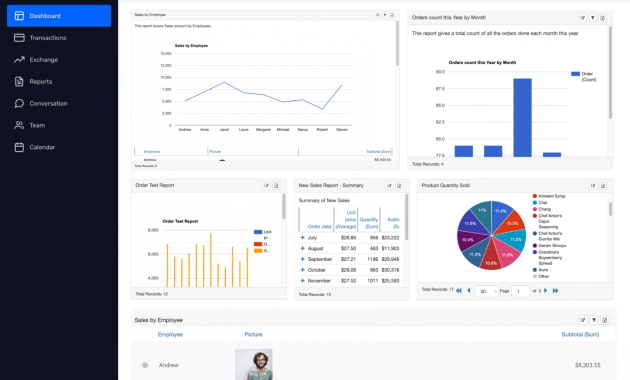630x380 pixels.
Task: Open the page size dropdown showing 30
Action: pyautogui.click(x=487, y=291)
